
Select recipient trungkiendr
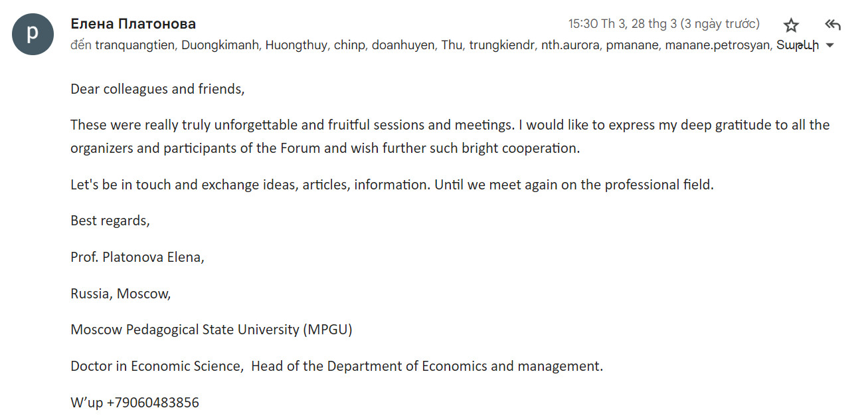click(x=501, y=45)
